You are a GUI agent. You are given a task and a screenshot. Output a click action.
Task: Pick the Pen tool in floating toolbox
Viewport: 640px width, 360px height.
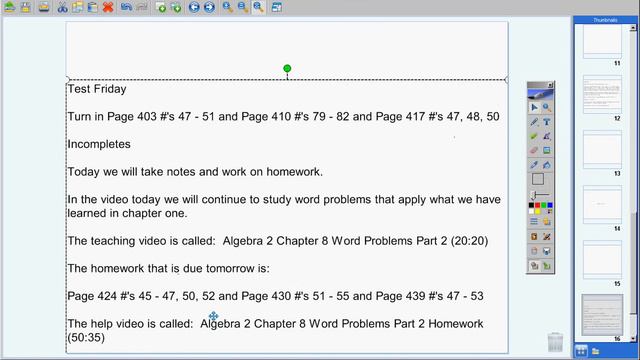tap(534, 122)
